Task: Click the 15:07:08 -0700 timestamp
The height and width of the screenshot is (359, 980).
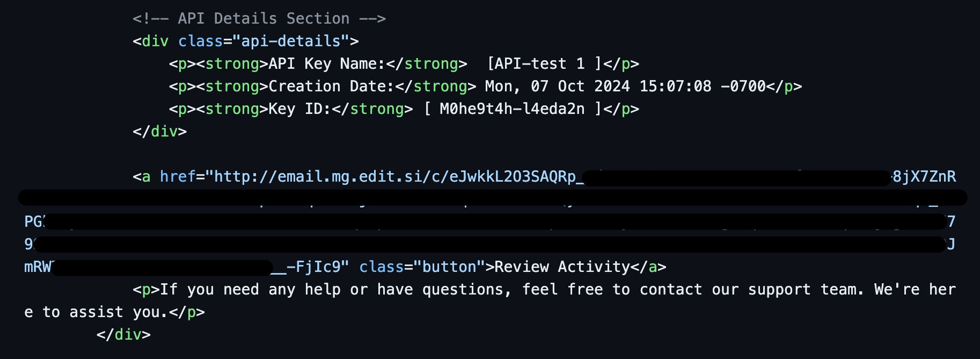Action: 703,86
